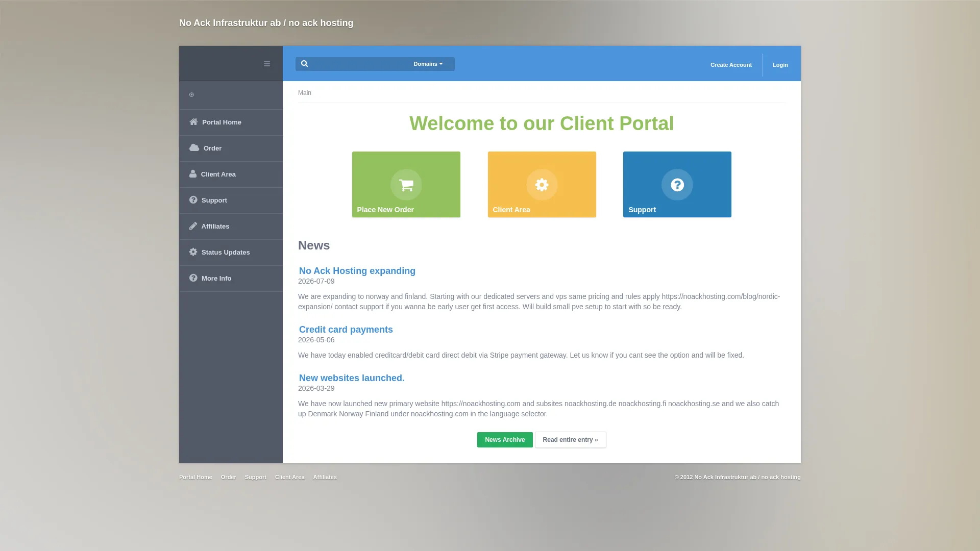Click the More Info question mark icon
This screenshot has width=980, height=551.
[x=193, y=278]
